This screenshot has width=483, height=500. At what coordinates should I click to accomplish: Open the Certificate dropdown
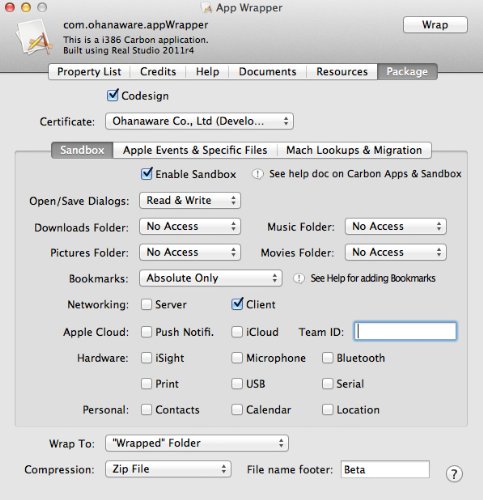[x=199, y=121]
